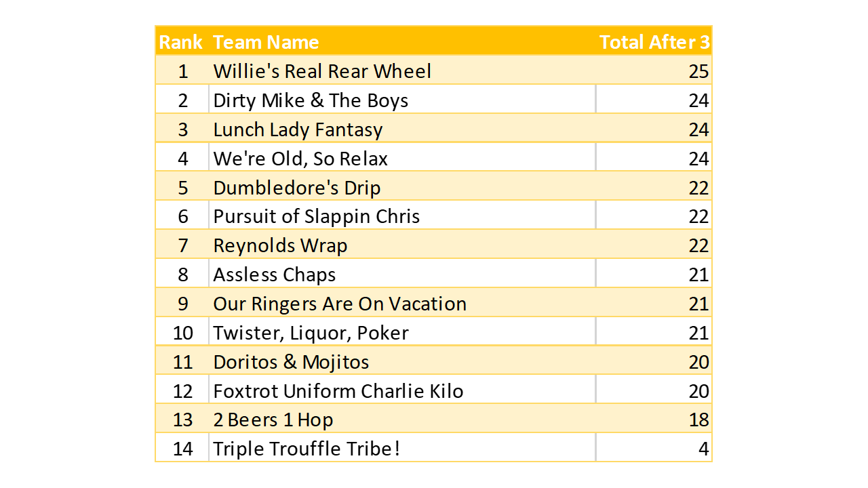The height and width of the screenshot is (488, 868).
Task: Select the Foxtrot Uniform Charlie Kilo cell
Action: point(338,391)
